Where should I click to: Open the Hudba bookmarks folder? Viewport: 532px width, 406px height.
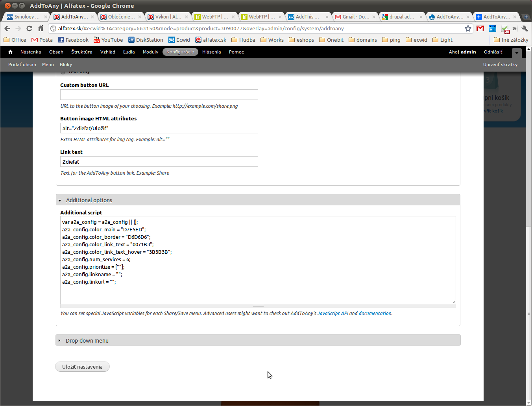coord(243,40)
